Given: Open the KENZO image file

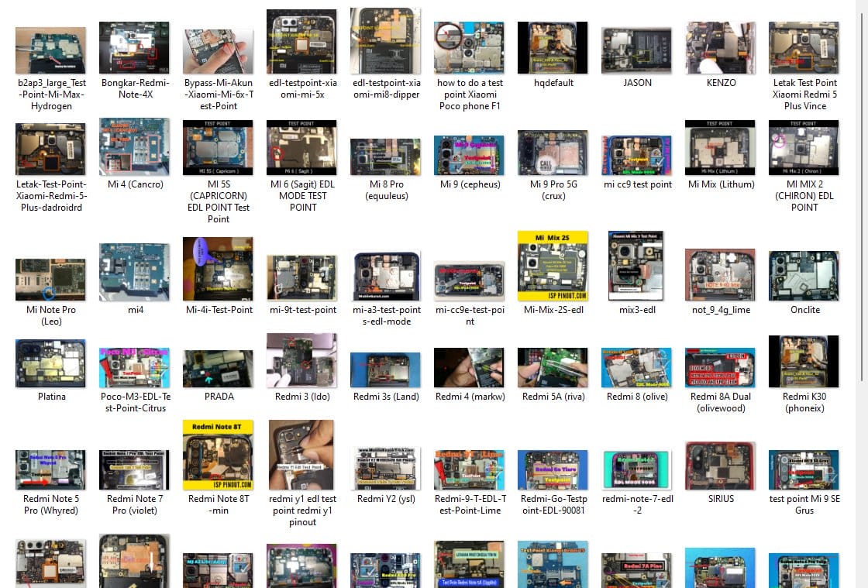Looking at the screenshot, I should pos(720,48).
